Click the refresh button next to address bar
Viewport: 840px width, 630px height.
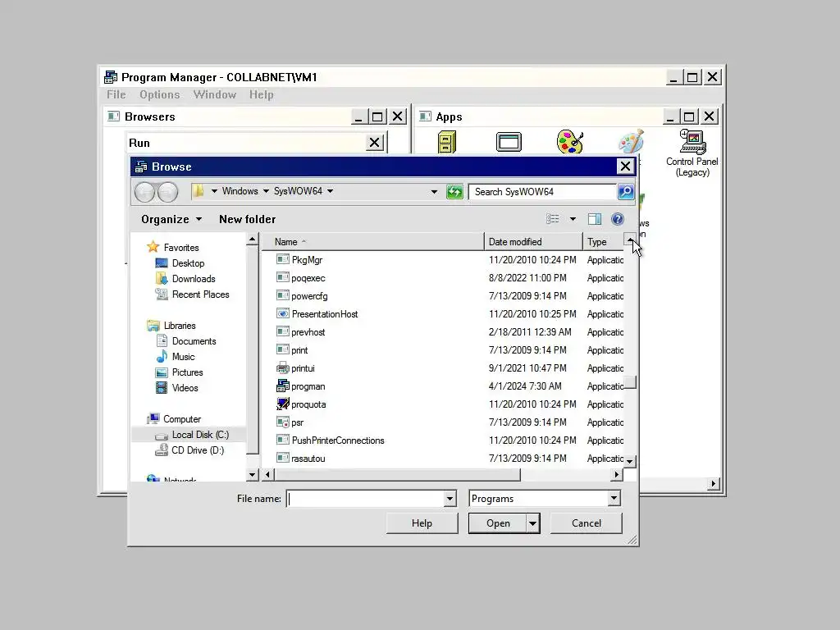pos(454,192)
